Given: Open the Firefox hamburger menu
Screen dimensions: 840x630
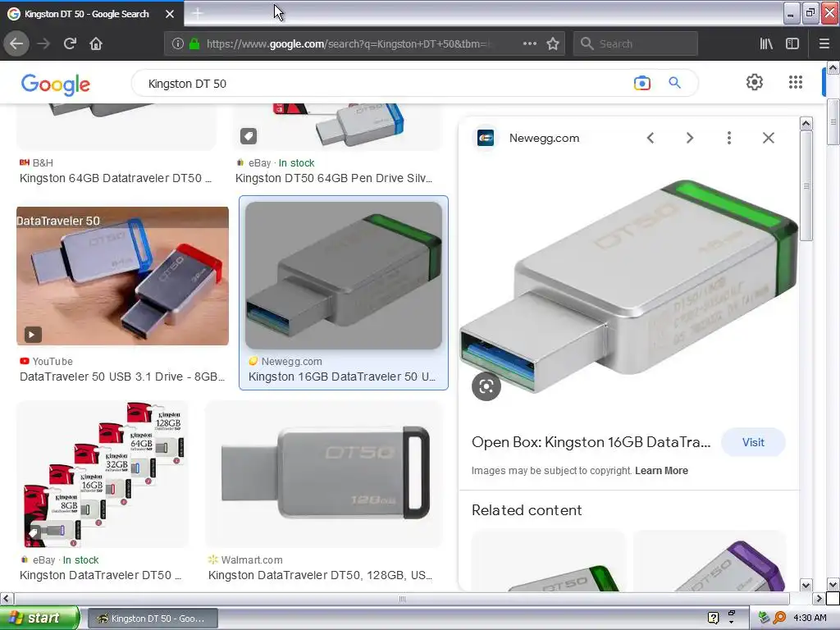Looking at the screenshot, I should click(824, 43).
